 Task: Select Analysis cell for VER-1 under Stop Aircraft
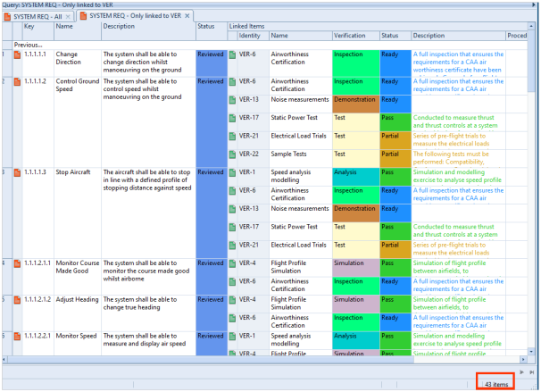[x=355, y=177]
